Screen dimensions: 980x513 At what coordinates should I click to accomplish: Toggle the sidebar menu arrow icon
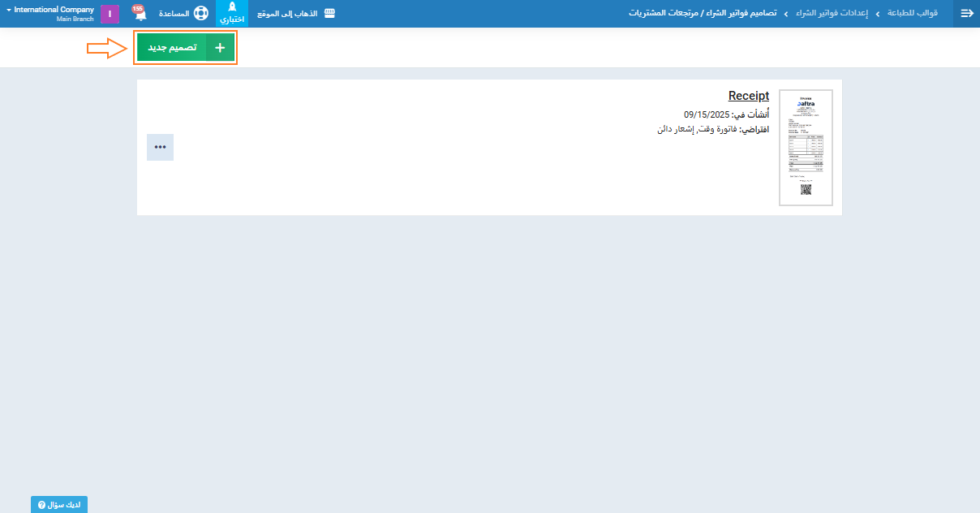pos(966,14)
